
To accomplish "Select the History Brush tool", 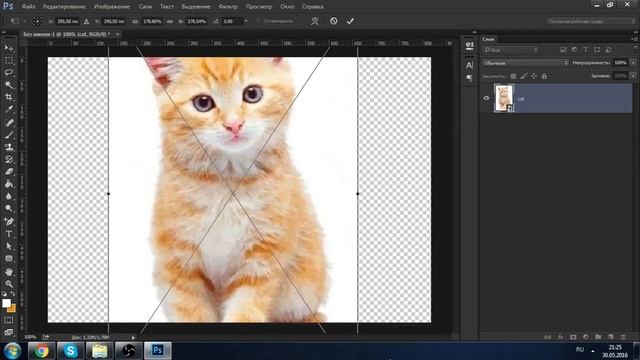I will 9,159.
